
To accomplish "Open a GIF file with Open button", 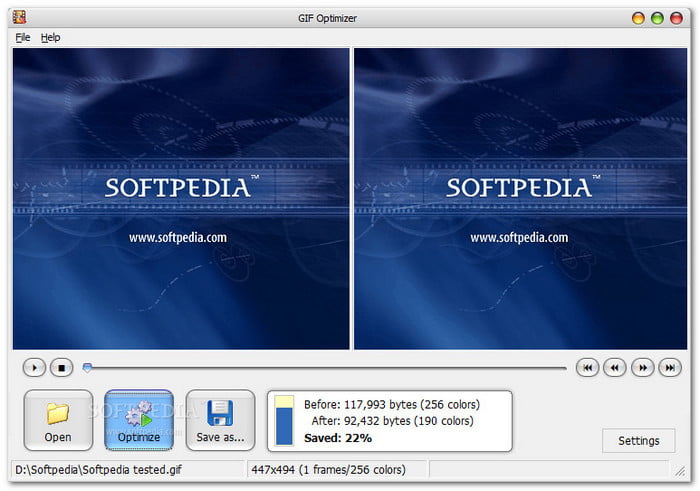I will click(x=58, y=420).
